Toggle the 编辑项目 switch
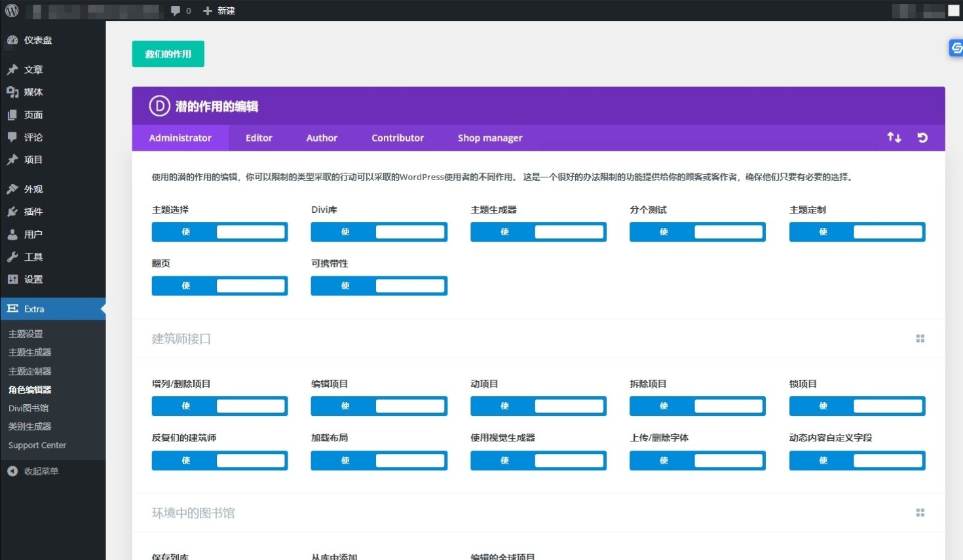 point(379,406)
